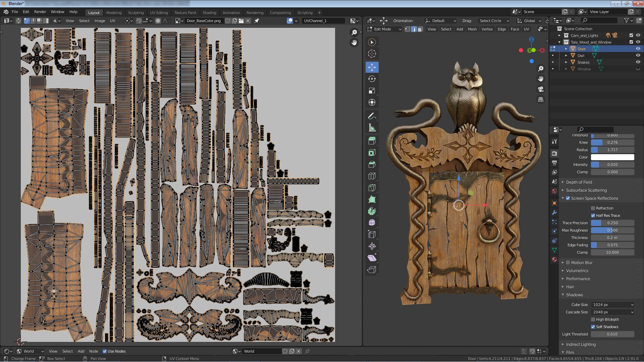Disable the Half Res Trace checkbox
This screenshot has width=644, height=362.
click(x=593, y=216)
